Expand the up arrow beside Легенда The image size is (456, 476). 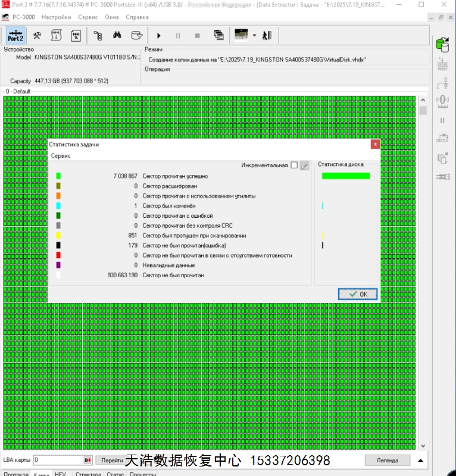(420, 460)
